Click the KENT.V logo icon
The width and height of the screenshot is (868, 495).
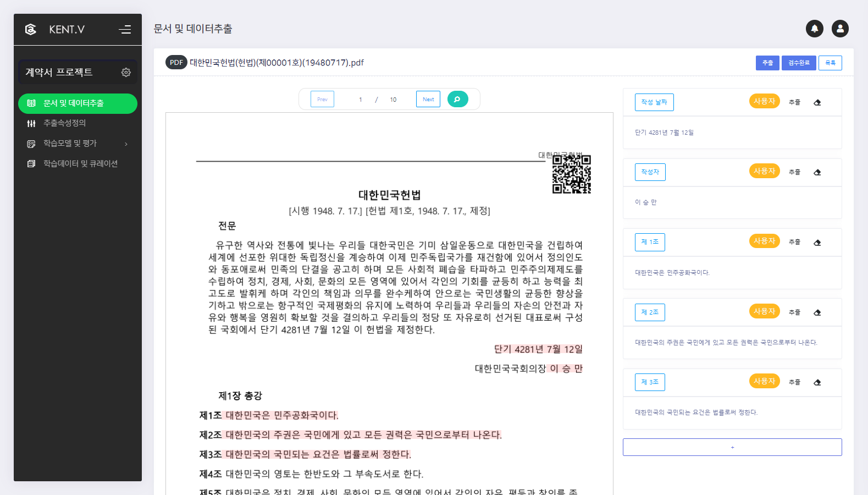coord(31,30)
